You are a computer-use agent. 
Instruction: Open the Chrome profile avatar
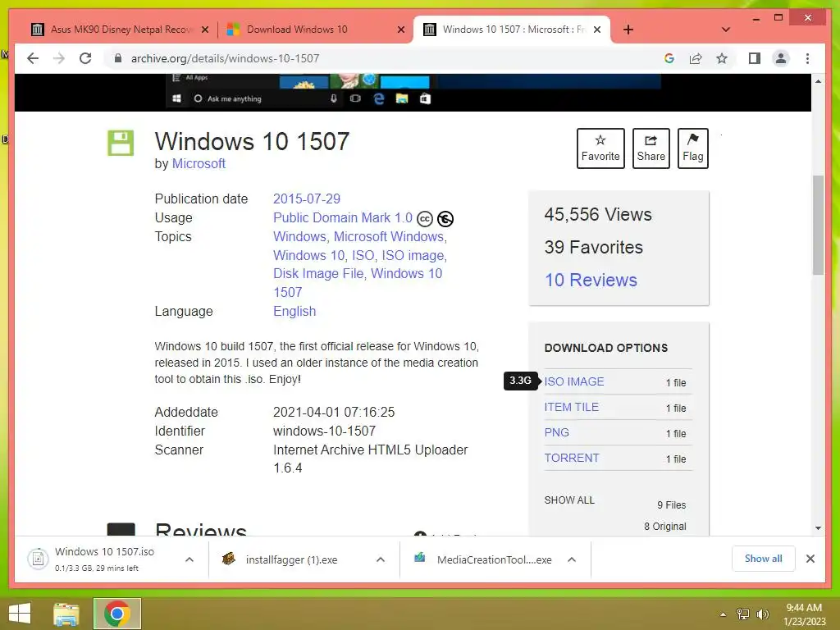pos(781,58)
